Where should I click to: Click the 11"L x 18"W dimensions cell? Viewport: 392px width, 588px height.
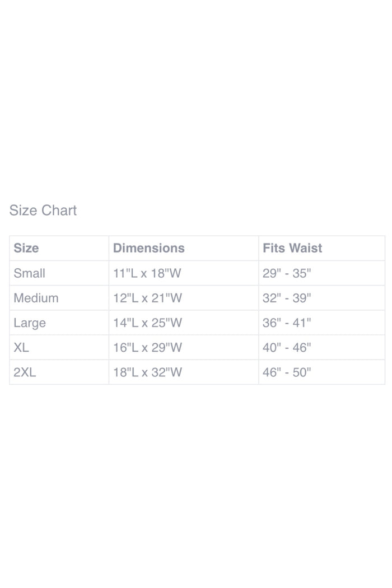[184, 273]
